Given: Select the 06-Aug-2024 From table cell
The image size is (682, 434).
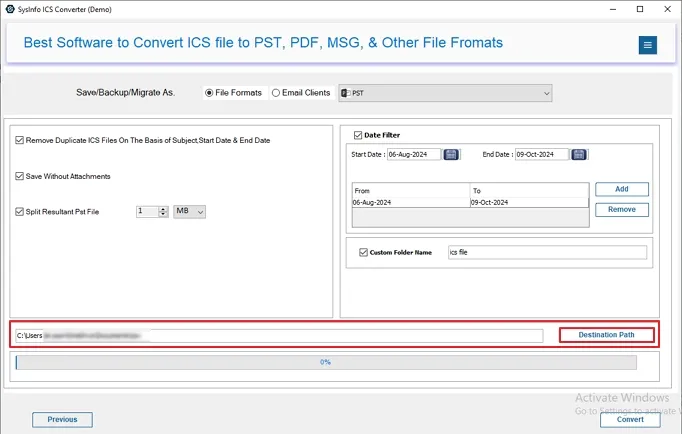Looking at the screenshot, I should click(x=411, y=203).
